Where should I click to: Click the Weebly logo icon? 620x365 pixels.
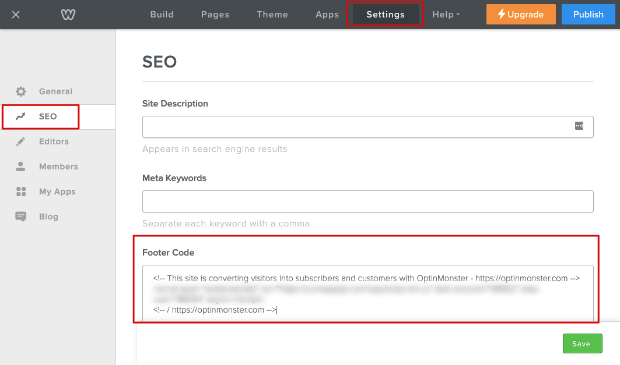pyautogui.click(x=68, y=15)
